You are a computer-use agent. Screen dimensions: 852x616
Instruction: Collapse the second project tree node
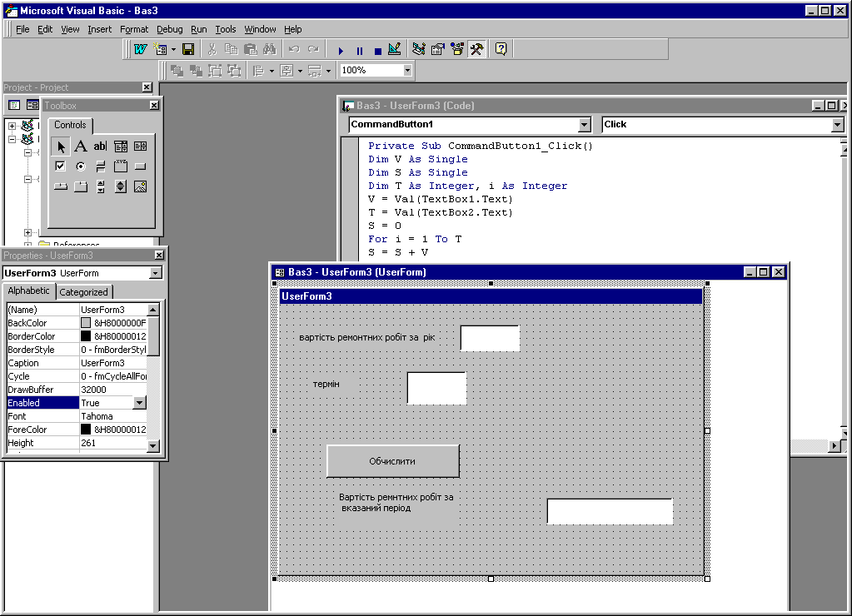click(x=12, y=139)
